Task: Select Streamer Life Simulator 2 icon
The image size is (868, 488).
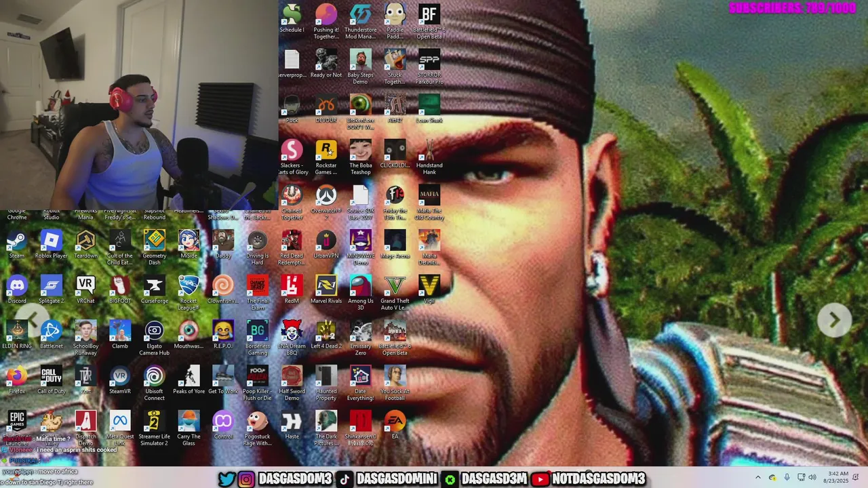Action: 154,429
